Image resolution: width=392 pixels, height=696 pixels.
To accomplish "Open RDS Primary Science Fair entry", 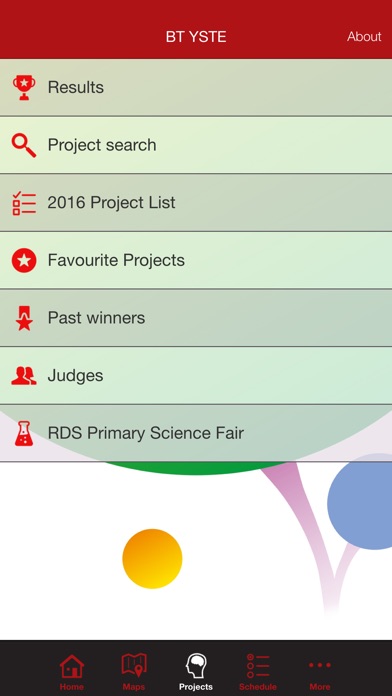I will [x=196, y=434].
